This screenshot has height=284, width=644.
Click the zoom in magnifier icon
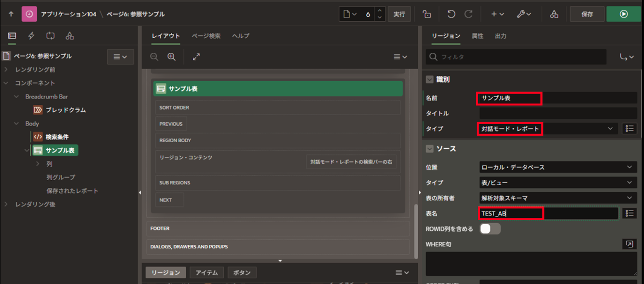(x=171, y=57)
